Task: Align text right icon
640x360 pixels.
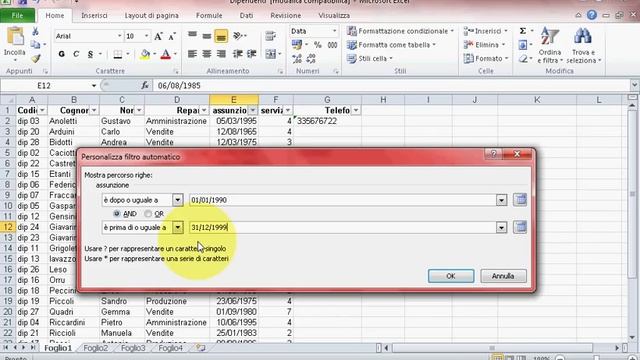Action: [x=221, y=54]
